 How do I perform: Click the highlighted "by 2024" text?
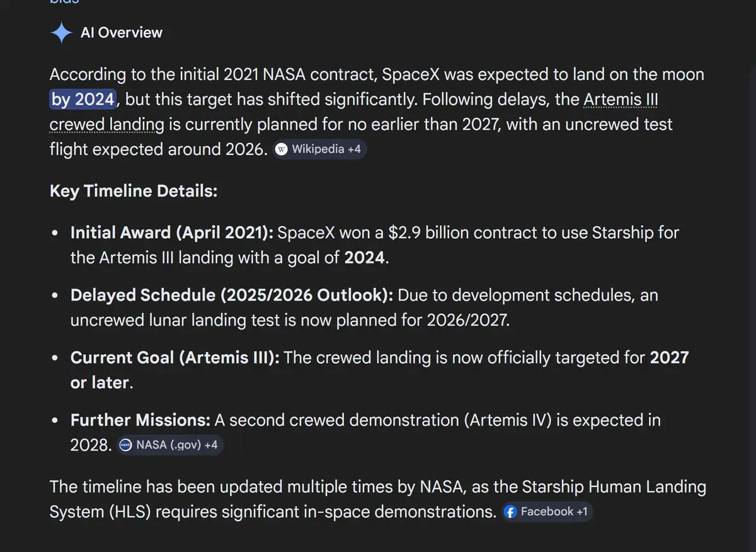(x=83, y=100)
